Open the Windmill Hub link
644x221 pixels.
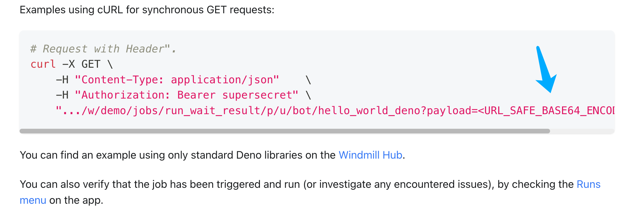(370, 155)
